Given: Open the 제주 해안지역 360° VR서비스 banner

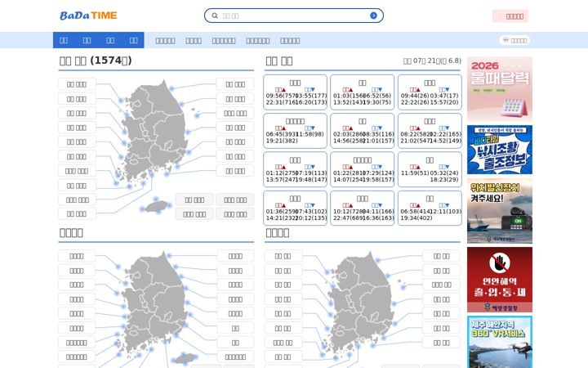Looking at the screenshot, I should 500,342.
